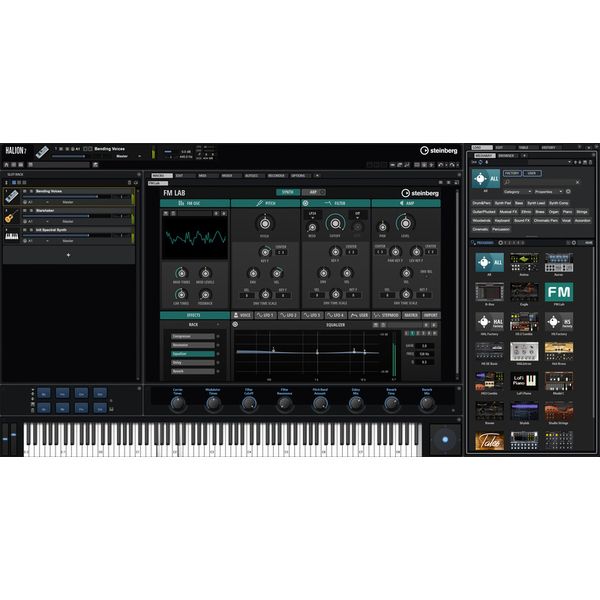
Task: Click the Steinberg logo in FM Lab
Action: pyautogui.click(x=421, y=193)
